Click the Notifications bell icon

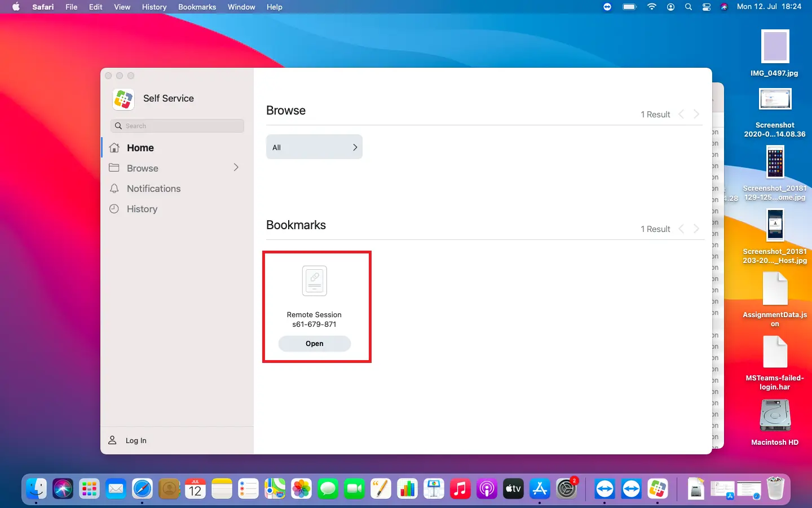pos(114,189)
